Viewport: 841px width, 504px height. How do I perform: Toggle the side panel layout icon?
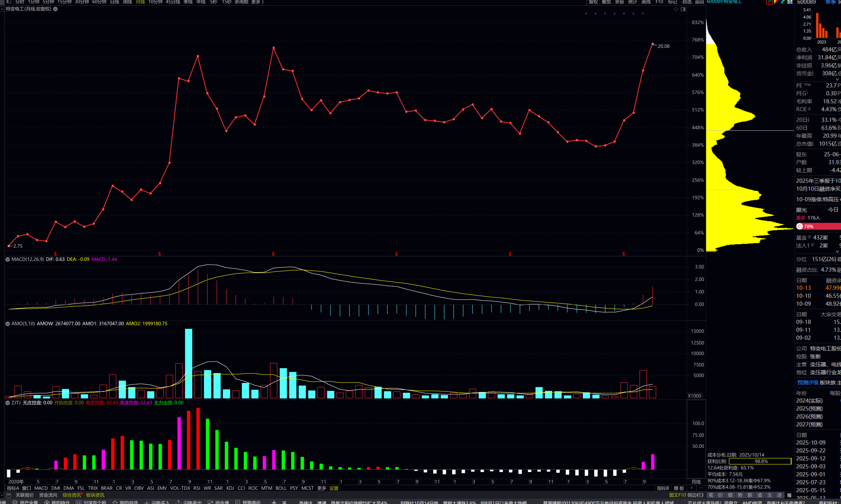683,9
